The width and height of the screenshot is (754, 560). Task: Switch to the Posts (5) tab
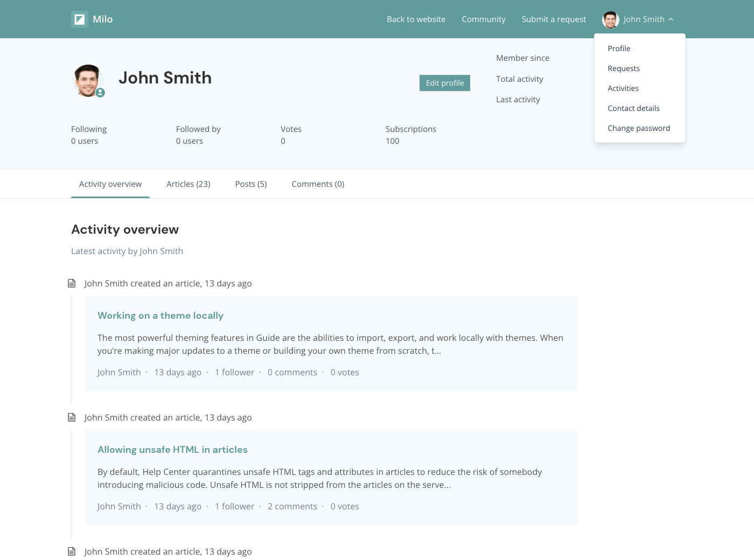pos(251,184)
